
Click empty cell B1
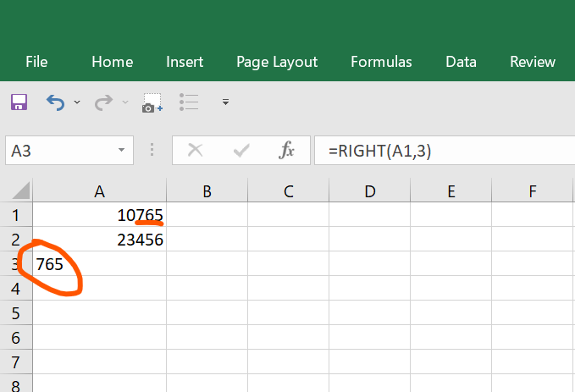pos(207,215)
